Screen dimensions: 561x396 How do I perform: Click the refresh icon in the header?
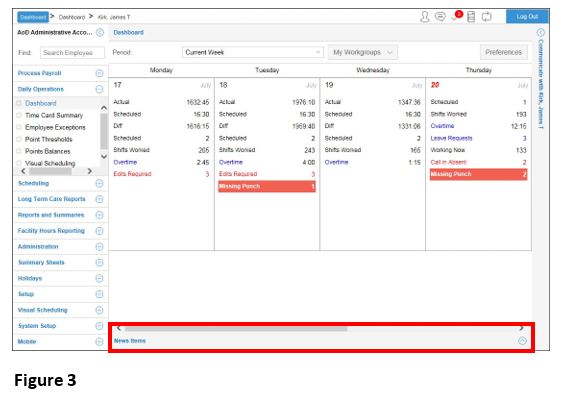(487, 16)
